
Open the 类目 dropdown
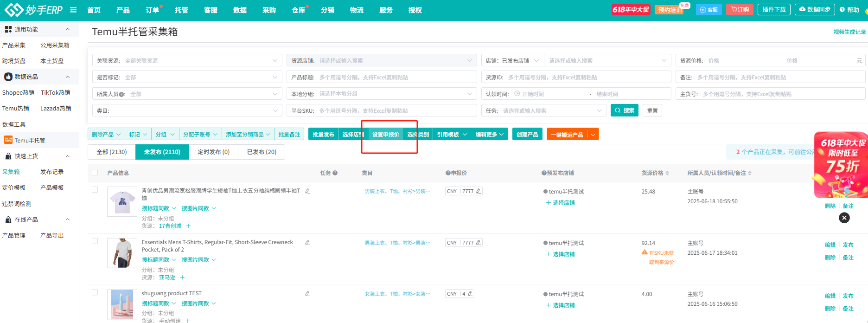187,110
